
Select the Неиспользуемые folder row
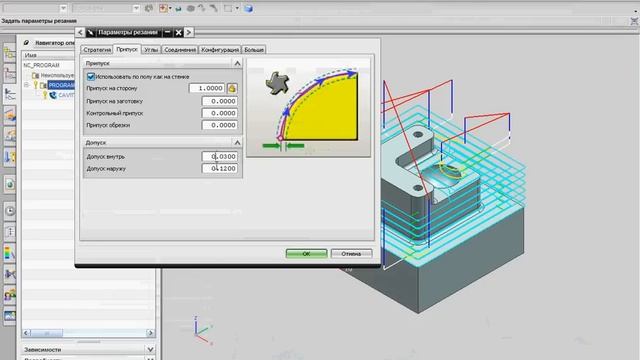(53, 75)
